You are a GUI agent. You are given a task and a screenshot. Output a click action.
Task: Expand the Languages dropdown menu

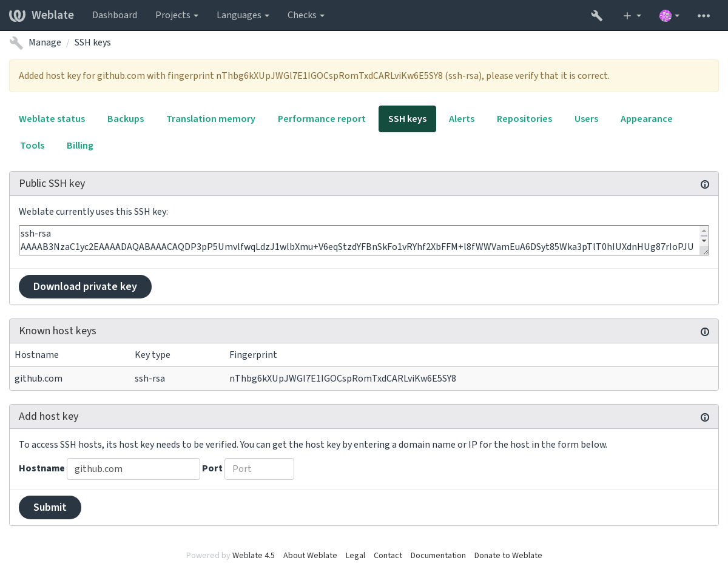243,15
